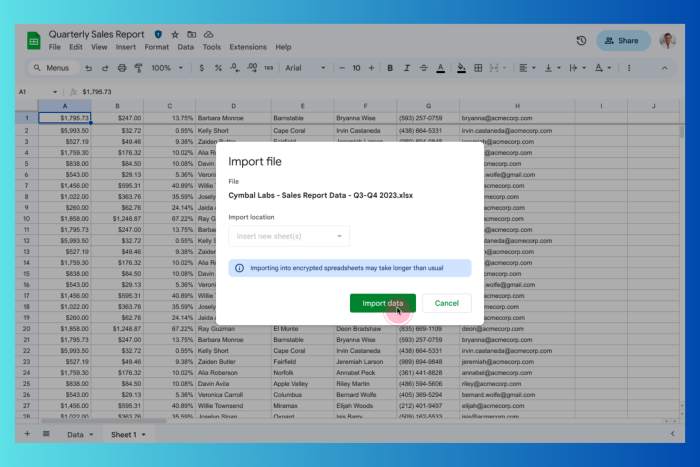Open the View menu

(x=99, y=47)
